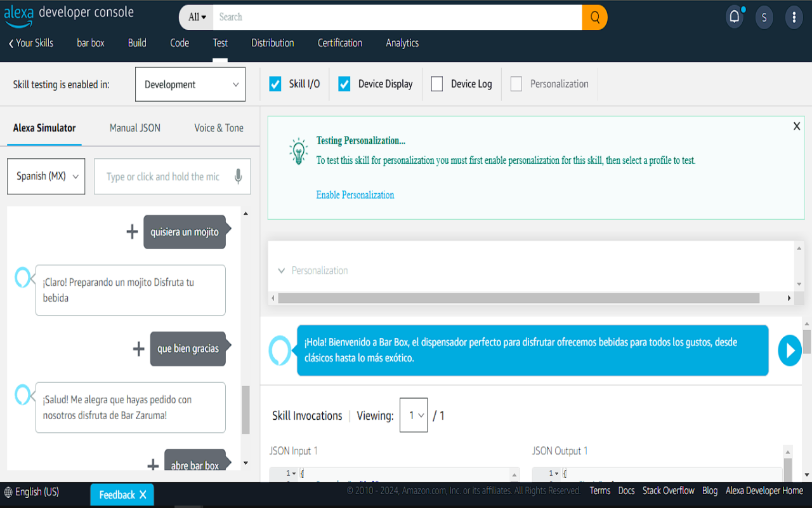The height and width of the screenshot is (508, 812).
Task: Close the Testing Personalization notice
Action: pyautogui.click(x=797, y=126)
